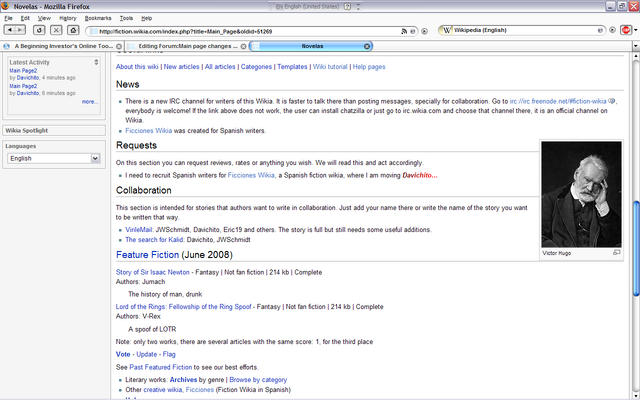Open the Categories link
This screenshot has width=640, height=400.
[x=256, y=67]
